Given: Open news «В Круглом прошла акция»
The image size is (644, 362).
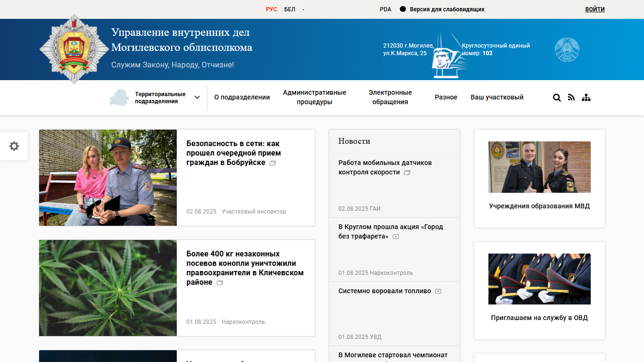Looking at the screenshot, I should coord(391,232).
